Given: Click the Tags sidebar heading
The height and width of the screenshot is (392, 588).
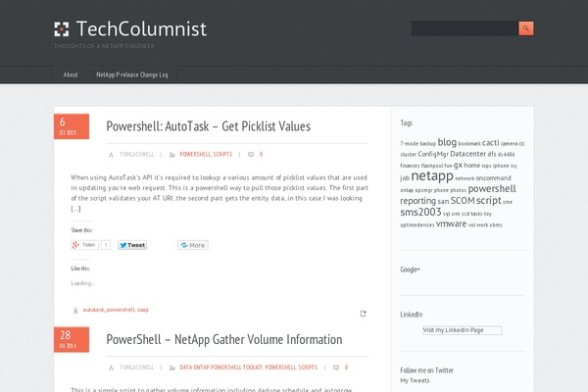Looking at the screenshot, I should click(x=406, y=123).
